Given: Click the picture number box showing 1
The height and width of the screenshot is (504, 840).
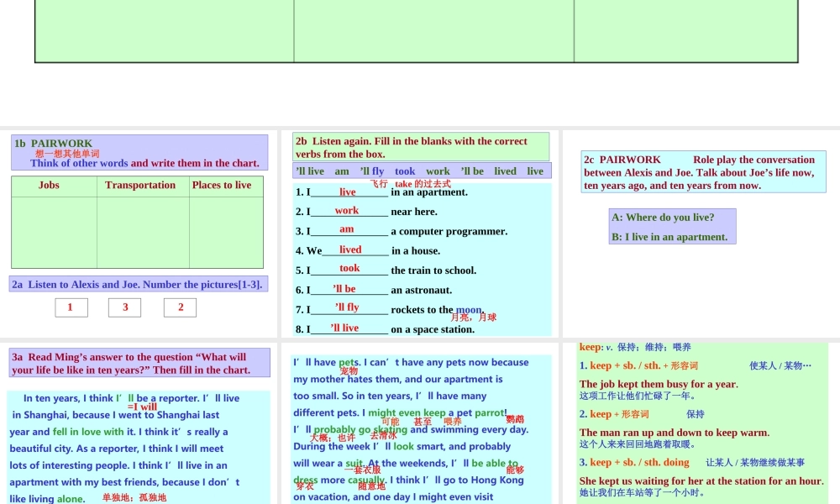Looking at the screenshot, I should tap(71, 307).
